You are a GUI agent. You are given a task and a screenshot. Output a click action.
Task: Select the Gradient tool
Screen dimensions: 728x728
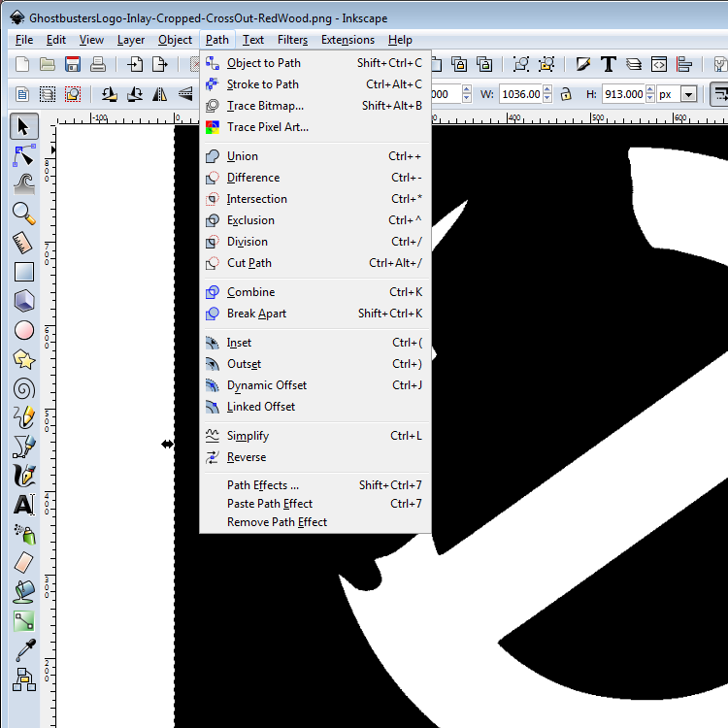[23, 621]
